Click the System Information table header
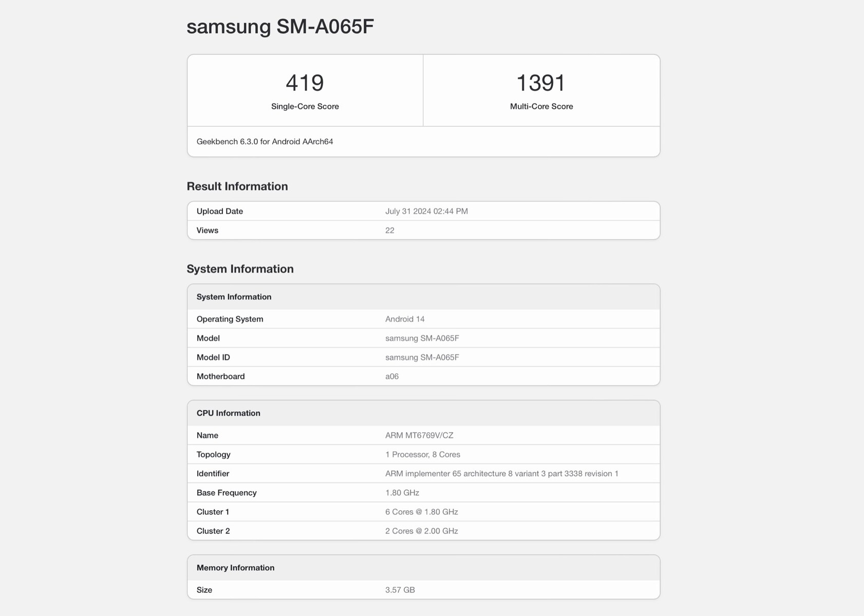Image resolution: width=864 pixels, height=616 pixels. [x=234, y=297]
